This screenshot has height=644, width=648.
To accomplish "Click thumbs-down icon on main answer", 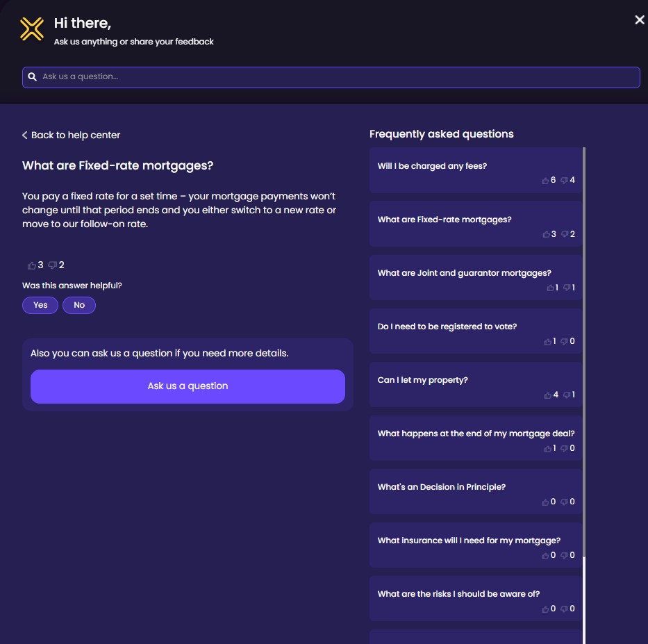I will click(x=52, y=265).
